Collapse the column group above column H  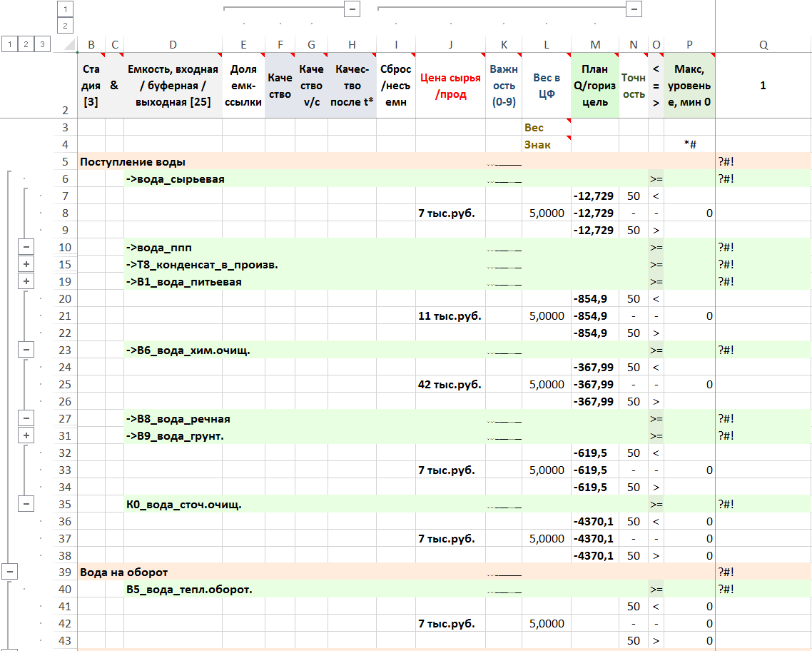point(352,9)
